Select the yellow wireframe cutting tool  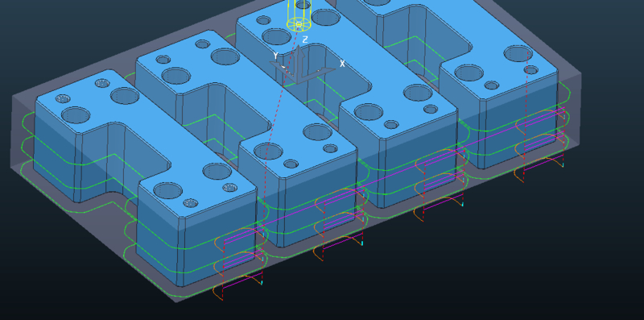pos(299,15)
